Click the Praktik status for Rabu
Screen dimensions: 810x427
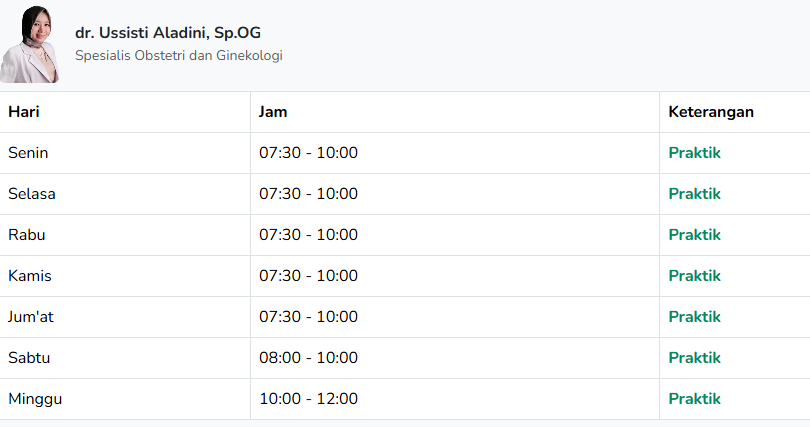coord(694,235)
